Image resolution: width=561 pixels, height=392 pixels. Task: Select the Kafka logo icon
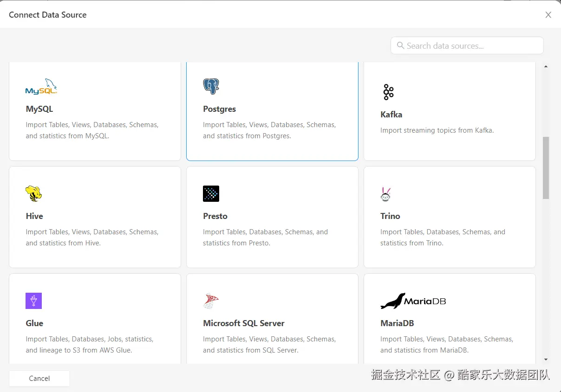click(388, 92)
